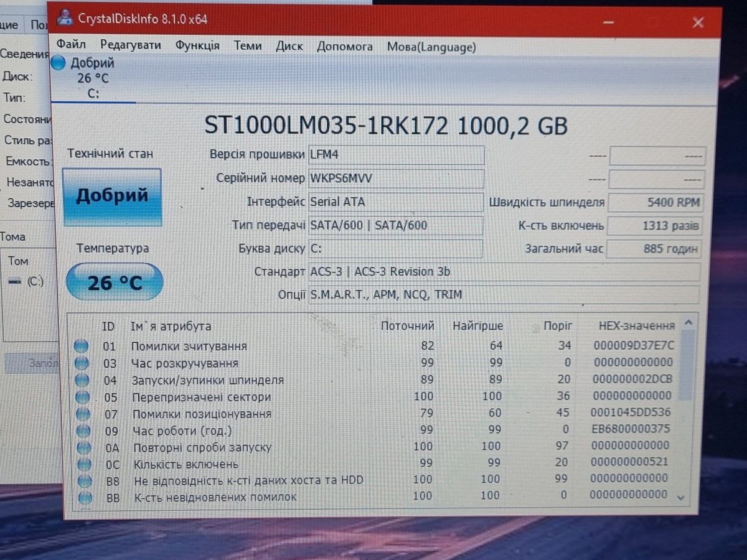The height and width of the screenshot is (560, 747).
Task: Click status icon for attribute BB невідновлених помилок
Action: (85, 497)
